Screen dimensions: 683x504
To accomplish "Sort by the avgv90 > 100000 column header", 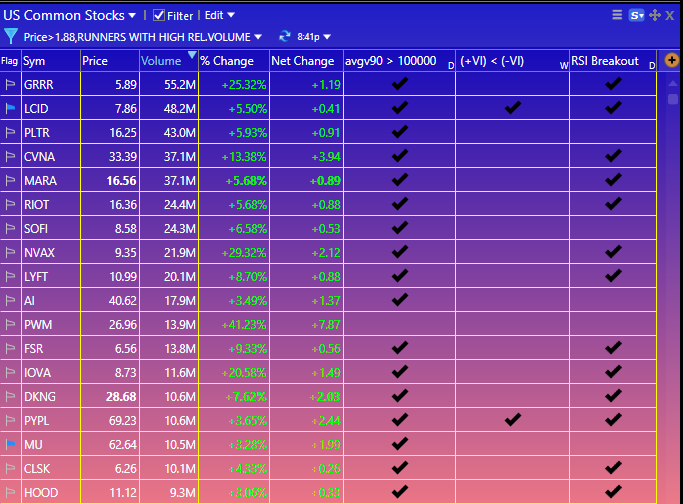I will tap(399, 61).
